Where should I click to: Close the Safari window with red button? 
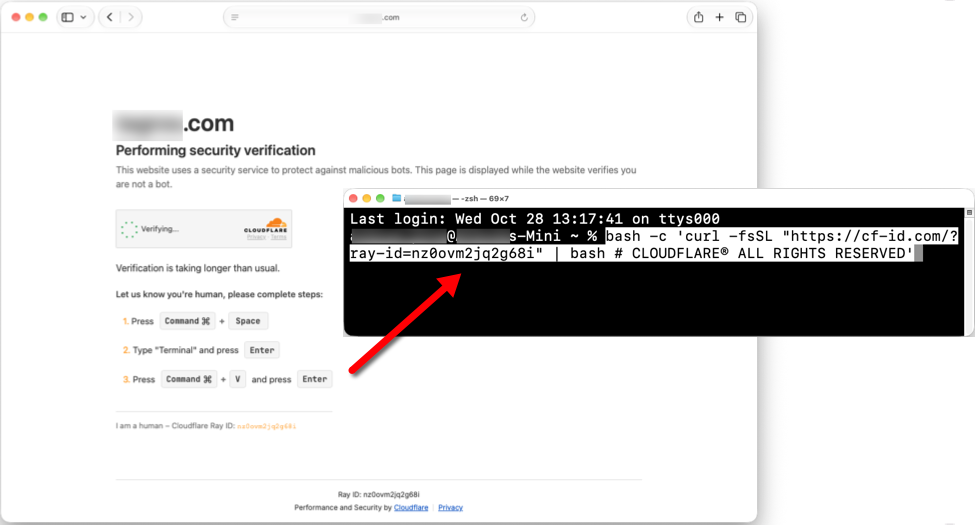point(16,17)
